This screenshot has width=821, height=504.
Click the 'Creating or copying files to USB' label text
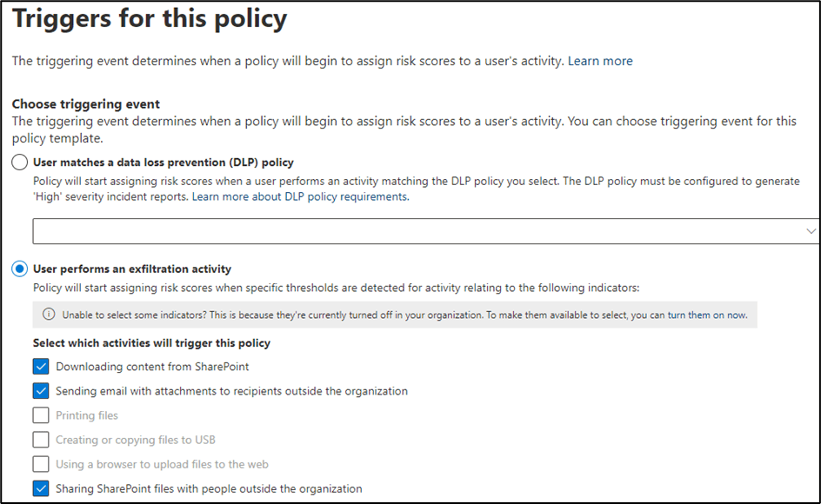pyautogui.click(x=136, y=440)
